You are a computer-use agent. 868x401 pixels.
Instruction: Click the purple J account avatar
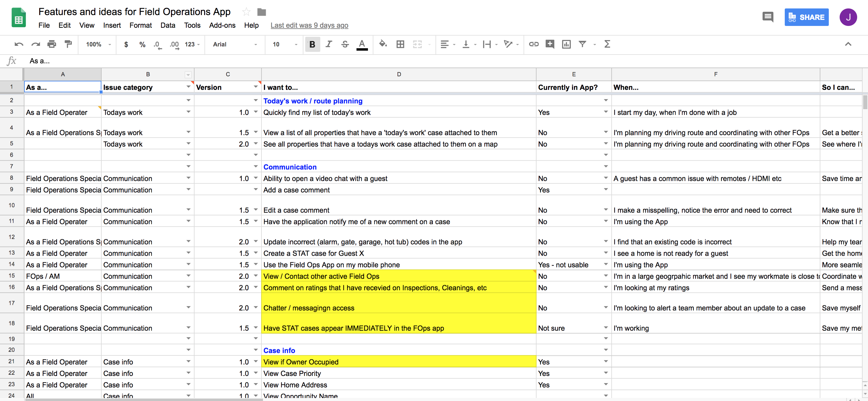pos(848,17)
